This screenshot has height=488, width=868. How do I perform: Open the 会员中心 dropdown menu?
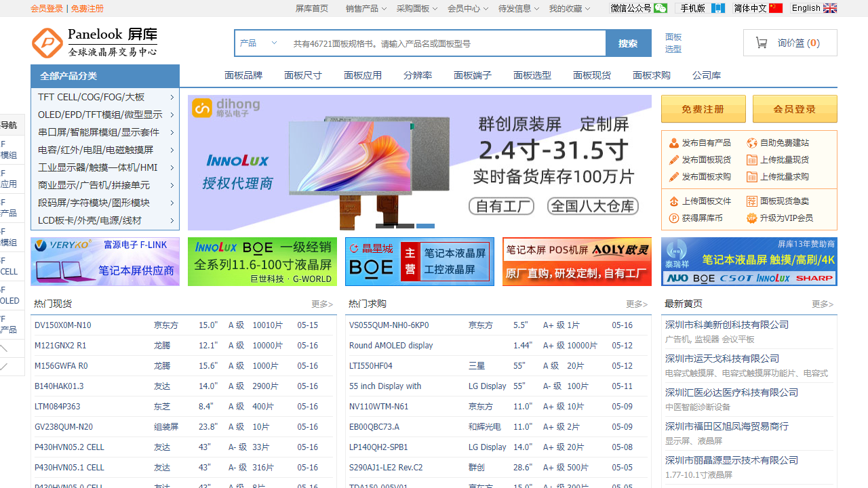(468, 9)
